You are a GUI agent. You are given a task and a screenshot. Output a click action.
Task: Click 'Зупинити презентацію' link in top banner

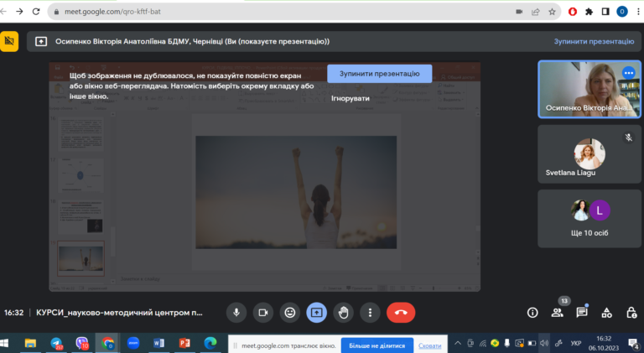point(594,41)
